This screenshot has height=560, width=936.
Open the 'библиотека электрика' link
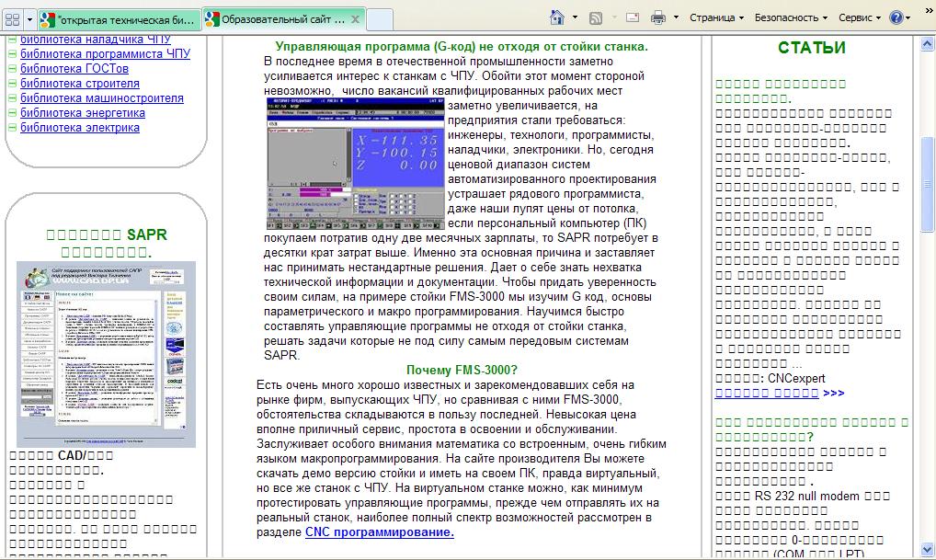(79, 127)
